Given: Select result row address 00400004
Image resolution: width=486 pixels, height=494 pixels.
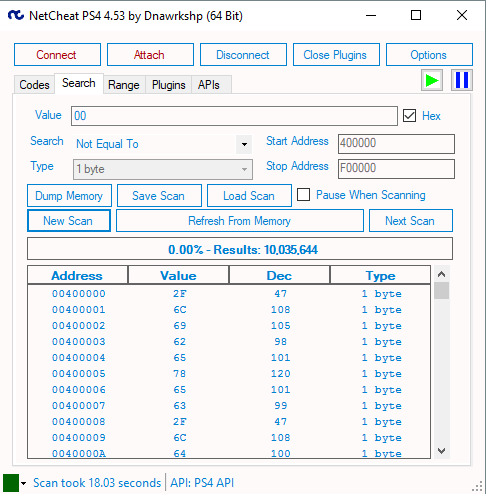Looking at the screenshot, I should (x=229, y=358).
